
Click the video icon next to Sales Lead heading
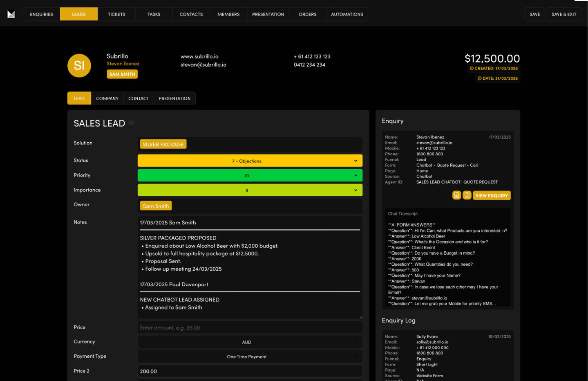pos(132,123)
